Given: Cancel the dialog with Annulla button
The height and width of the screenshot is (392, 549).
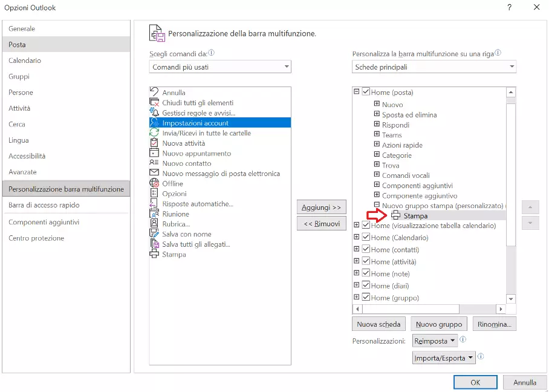Looking at the screenshot, I should 525,382.
